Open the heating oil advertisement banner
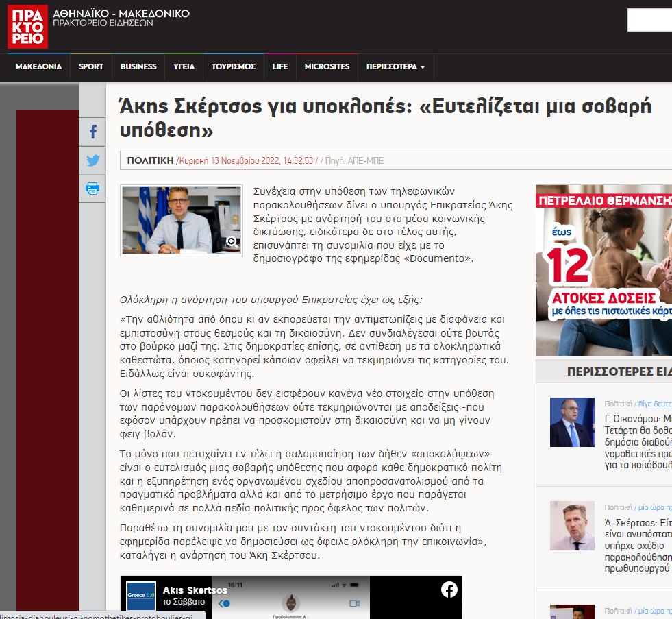The image size is (672, 619). click(604, 270)
